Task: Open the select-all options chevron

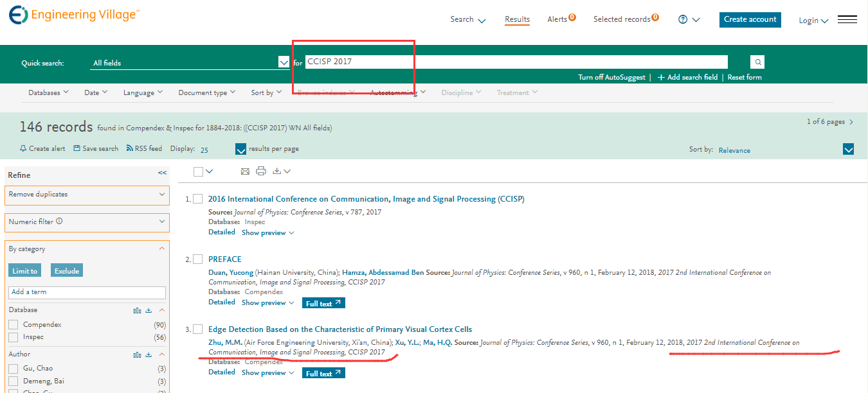Action: tap(210, 171)
